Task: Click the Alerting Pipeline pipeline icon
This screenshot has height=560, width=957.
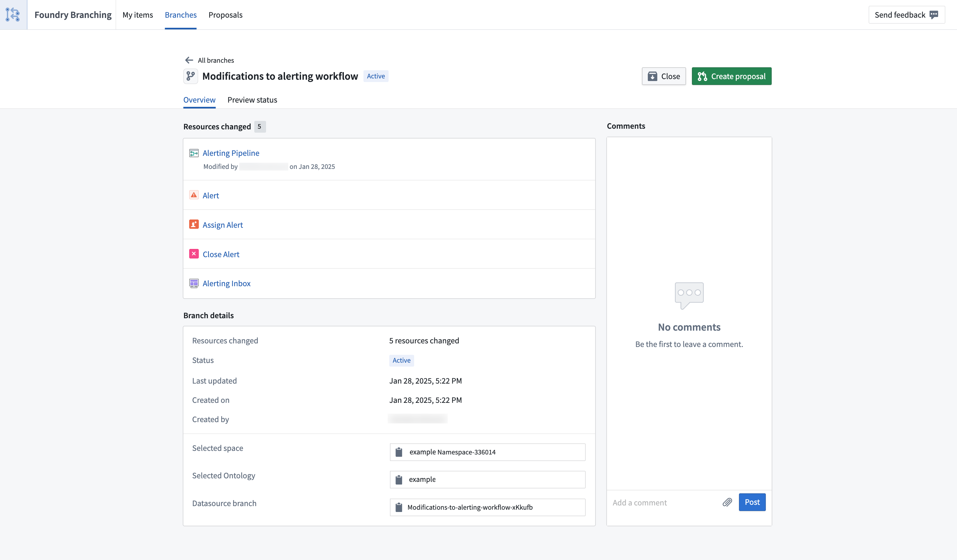Action: click(193, 153)
